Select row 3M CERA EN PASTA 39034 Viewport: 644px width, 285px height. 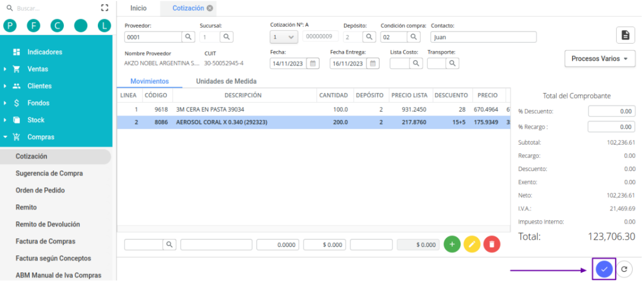[x=314, y=110]
